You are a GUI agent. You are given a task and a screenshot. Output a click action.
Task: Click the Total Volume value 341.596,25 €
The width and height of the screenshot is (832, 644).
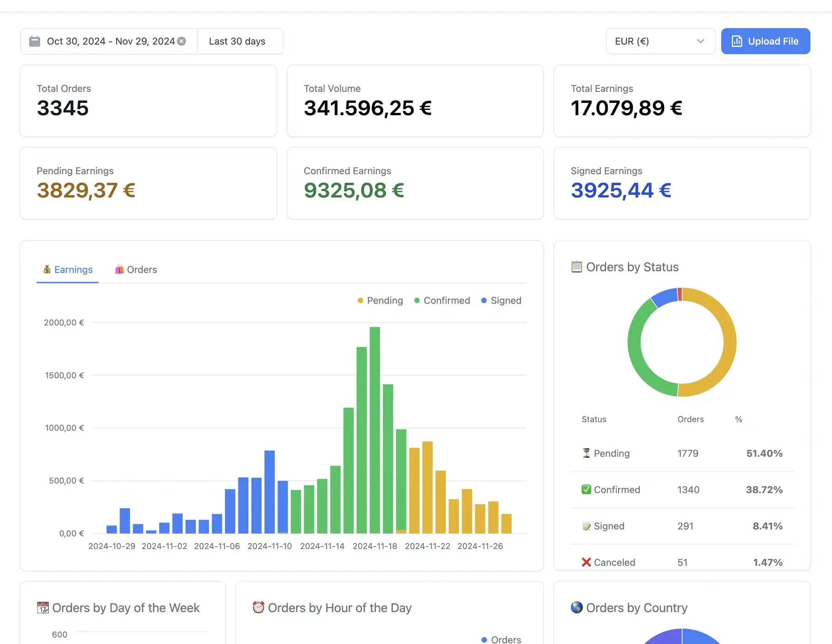point(368,108)
